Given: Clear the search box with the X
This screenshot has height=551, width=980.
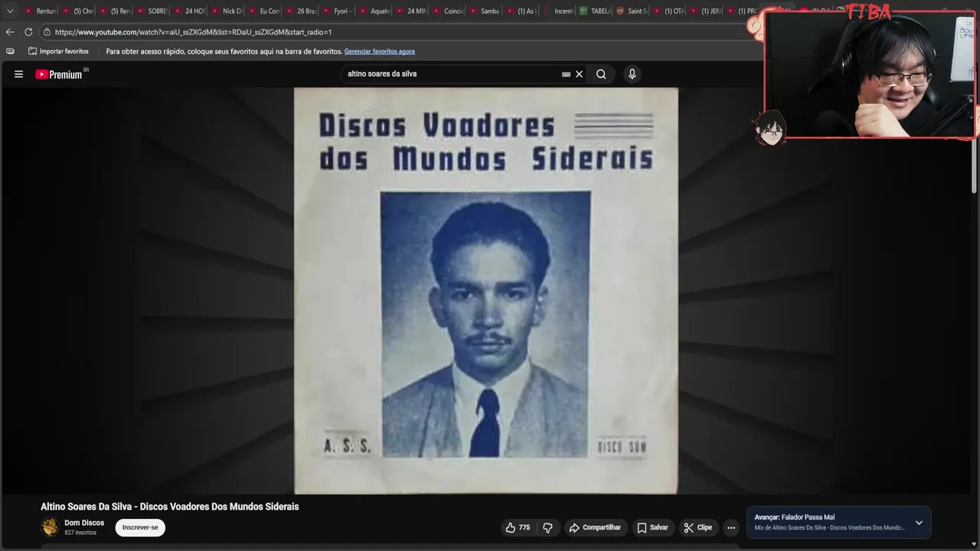Looking at the screenshot, I should [x=580, y=74].
